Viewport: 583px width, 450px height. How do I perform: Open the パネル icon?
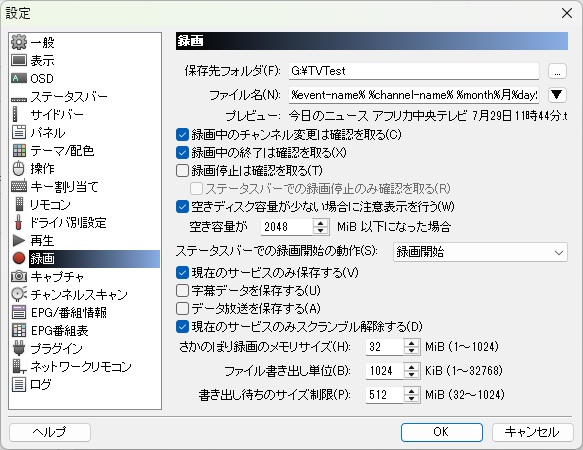[19, 132]
